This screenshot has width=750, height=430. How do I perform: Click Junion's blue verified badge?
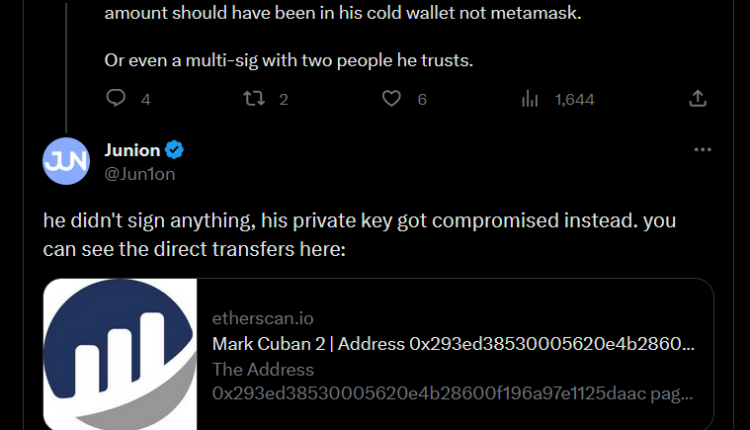(174, 150)
